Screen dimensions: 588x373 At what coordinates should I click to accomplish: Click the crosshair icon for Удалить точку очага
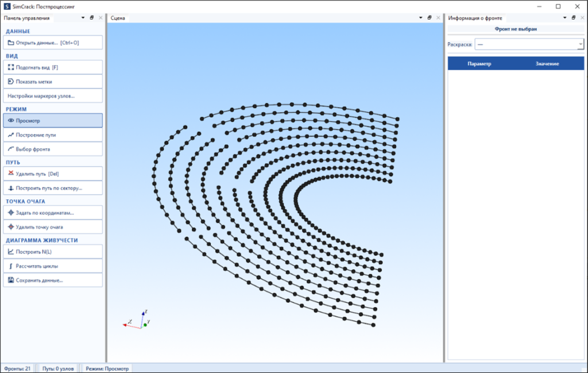click(x=11, y=226)
